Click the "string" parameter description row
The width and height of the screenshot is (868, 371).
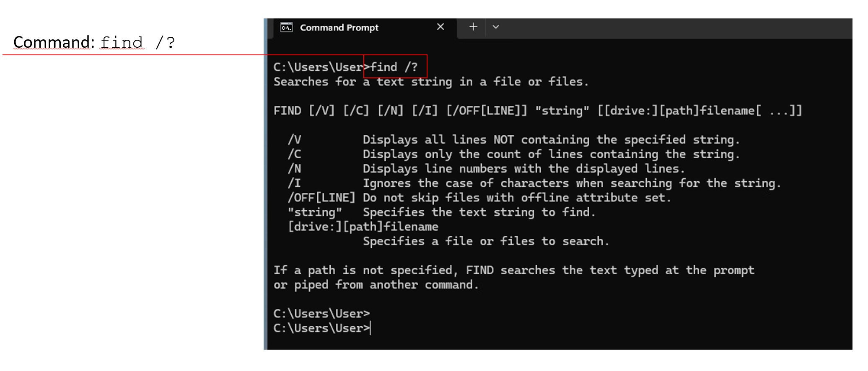(x=441, y=212)
